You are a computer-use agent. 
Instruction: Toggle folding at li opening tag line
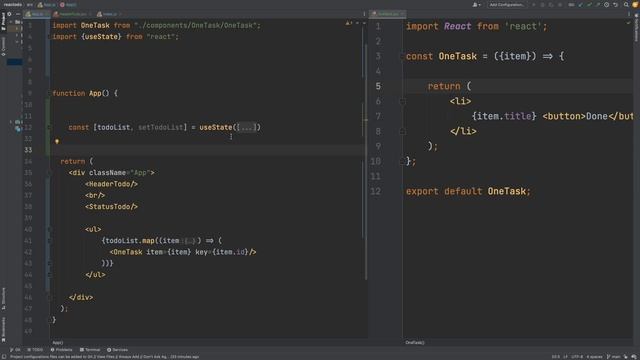click(402, 101)
